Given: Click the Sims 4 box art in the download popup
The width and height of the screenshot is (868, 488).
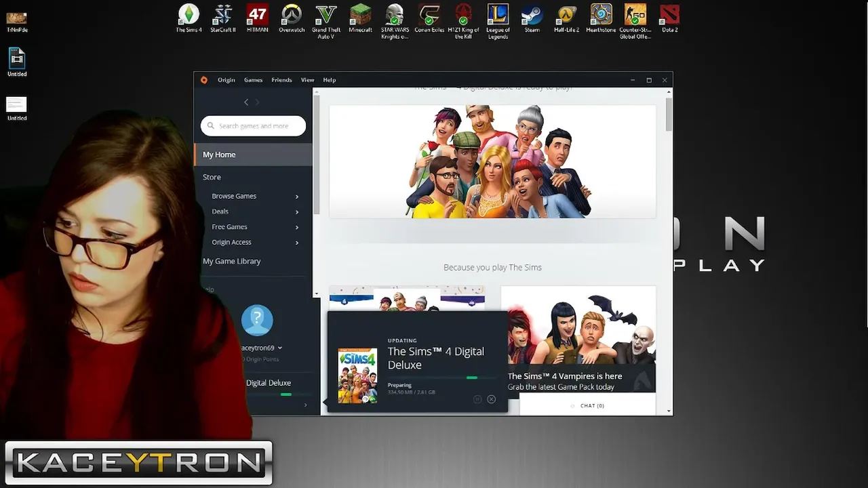Looking at the screenshot, I should pyautogui.click(x=357, y=376).
